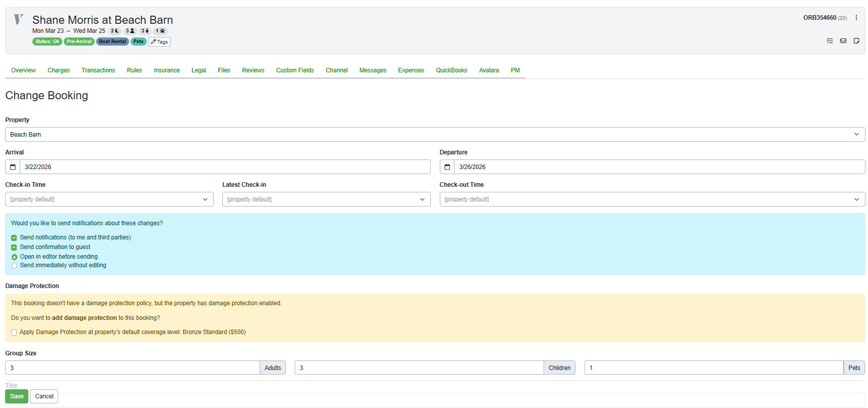Enable Apply Damage Protection checkbox
Screen dimensions: 868x408
coord(14,333)
